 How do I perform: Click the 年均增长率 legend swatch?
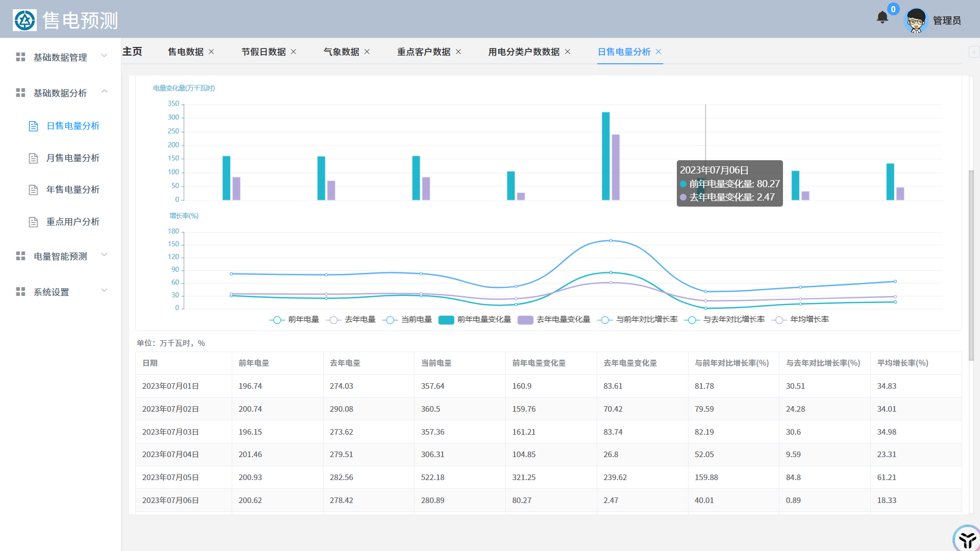click(x=779, y=320)
